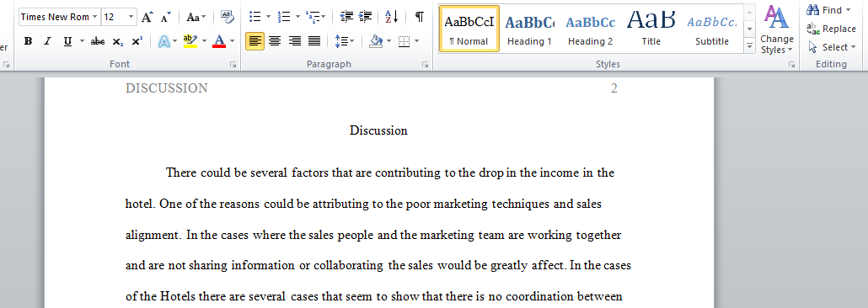Click the Find button
This screenshot has height=308, width=868.
pos(828,10)
